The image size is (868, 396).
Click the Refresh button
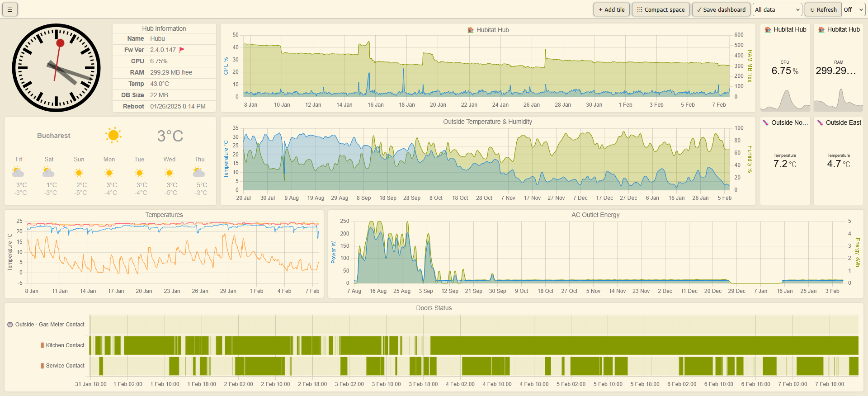pyautogui.click(x=823, y=9)
